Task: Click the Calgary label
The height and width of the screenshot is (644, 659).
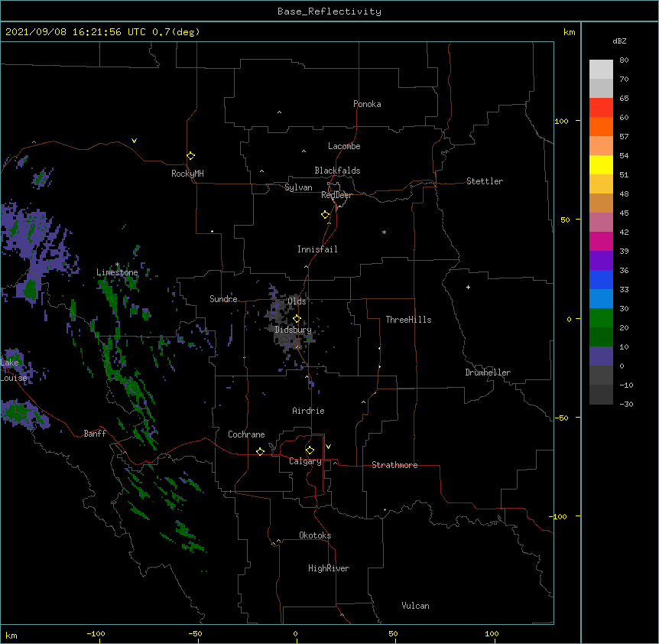Action: click(305, 461)
